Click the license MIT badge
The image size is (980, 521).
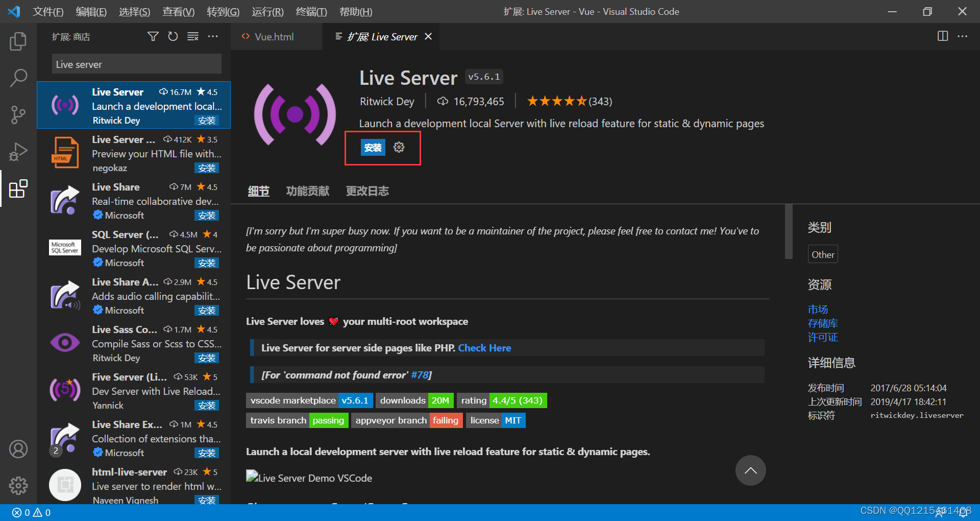[x=496, y=420]
